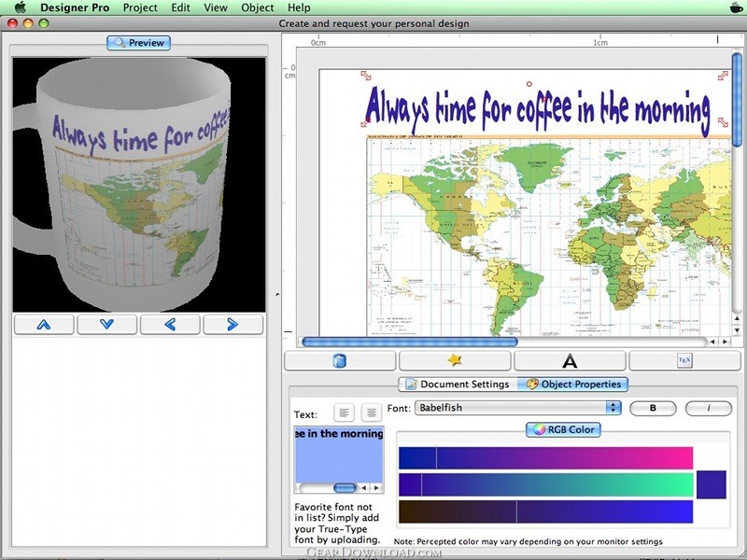
Task: Click the 3D mug preview image
Action: pos(138,185)
